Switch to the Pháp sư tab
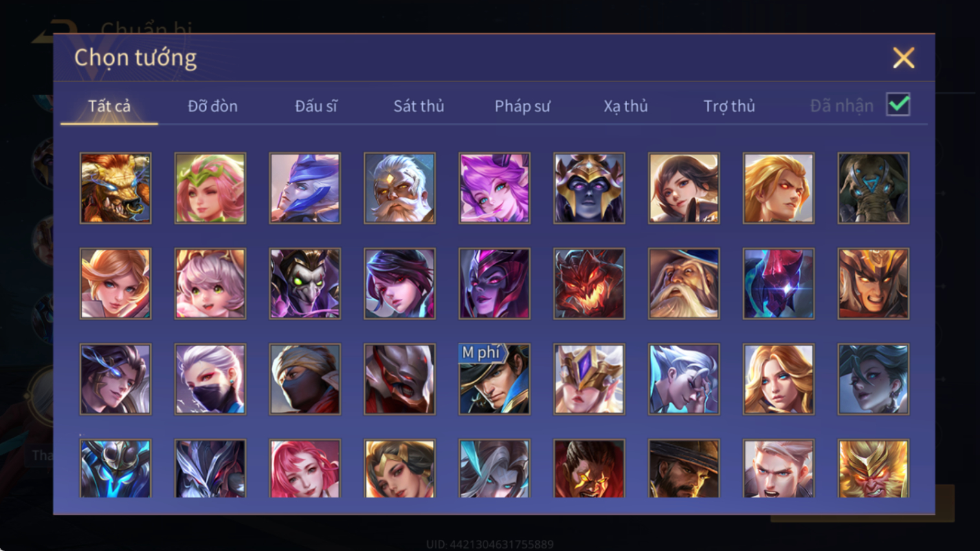The height and width of the screenshot is (551, 980). click(522, 106)
